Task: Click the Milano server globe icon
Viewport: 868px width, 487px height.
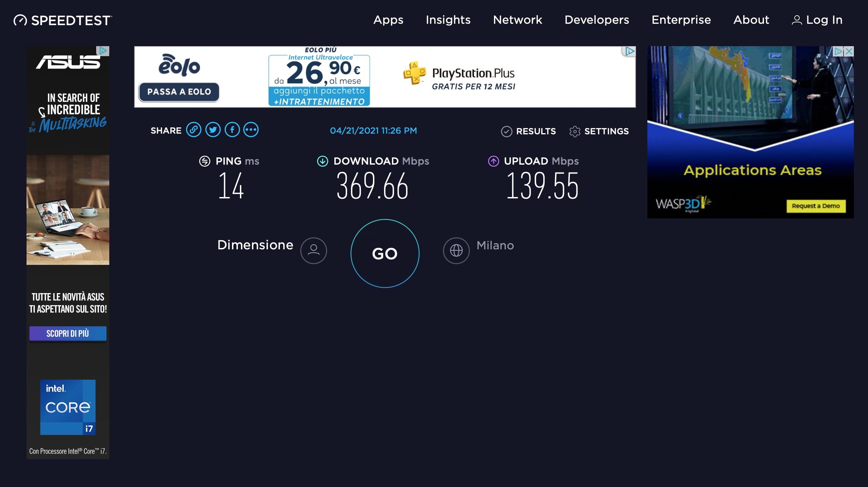Action: (456, 250)
